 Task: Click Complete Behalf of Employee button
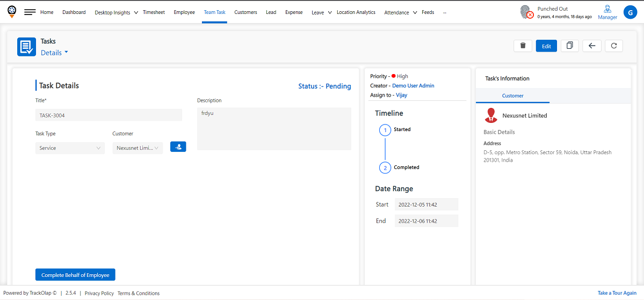(76, 275)
